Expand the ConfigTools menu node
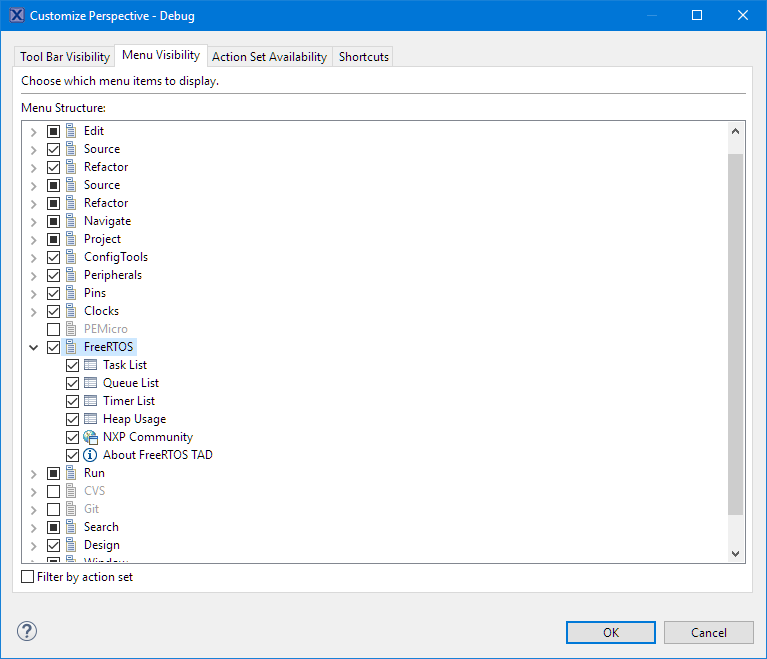Screen dimensions: 767x659 (33, 258)
